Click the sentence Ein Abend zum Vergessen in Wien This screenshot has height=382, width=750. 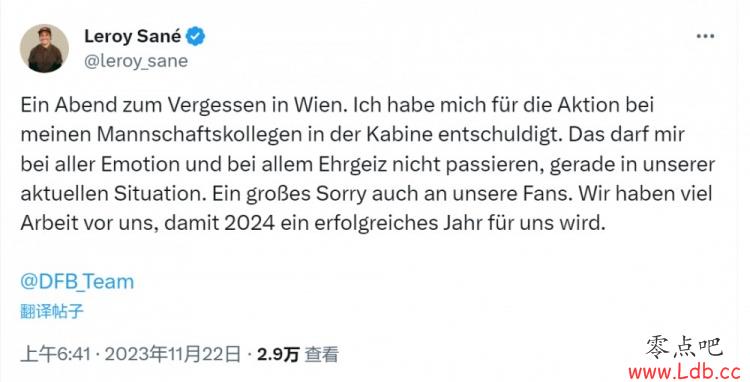pyautogui.click(x=184, y=106)
